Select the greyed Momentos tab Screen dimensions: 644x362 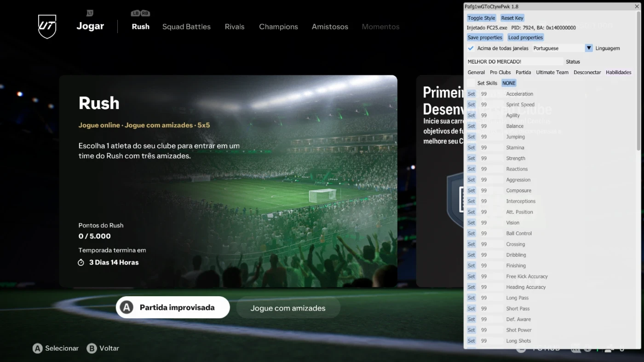coord(380,27)
